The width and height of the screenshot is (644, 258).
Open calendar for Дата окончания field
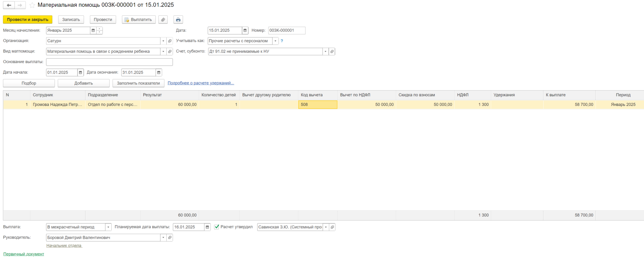click(x=159, y=72)
